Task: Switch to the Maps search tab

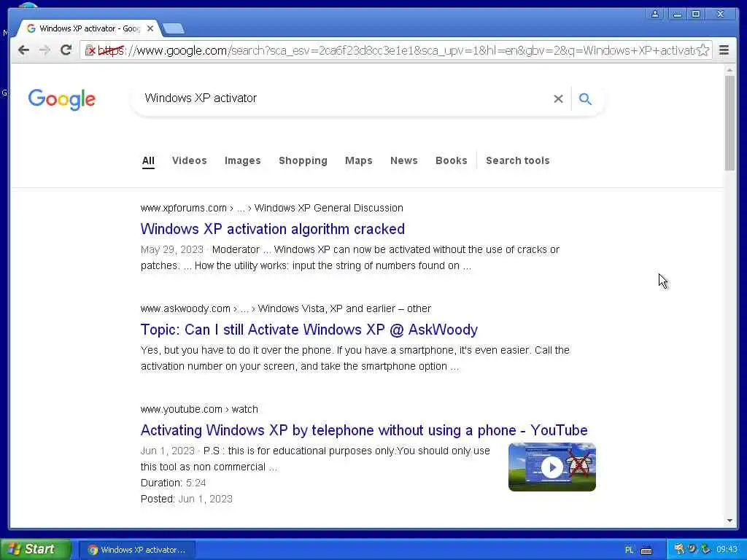Action: pyautogui.click(x=359, y=160)
